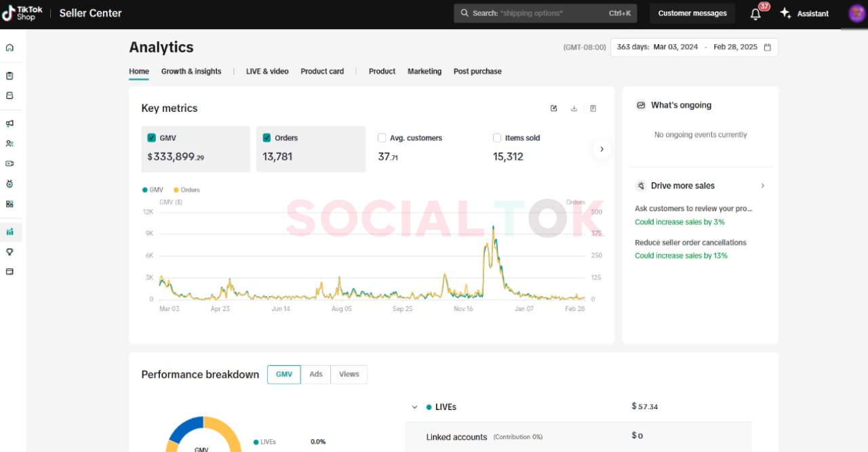Image resolution: width=868 pixels, height=452 pixels.
Task: Click the notification bell icon
Action: tap(755, 14)
